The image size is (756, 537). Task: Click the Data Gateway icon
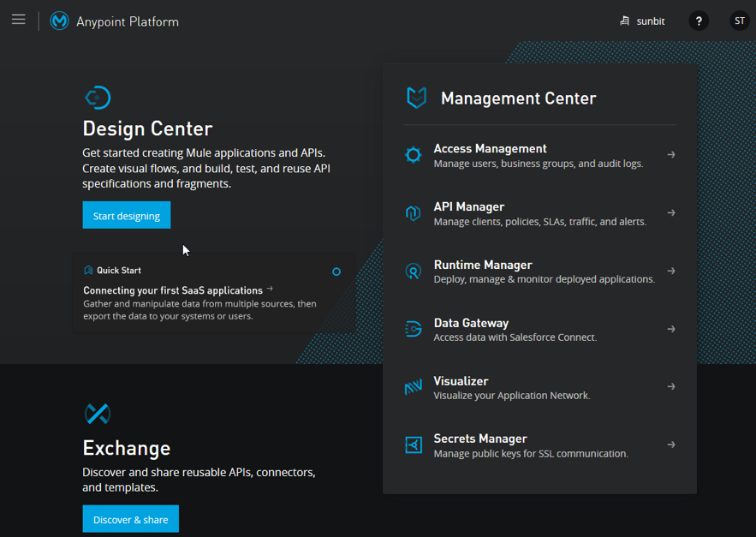(x=414, y=329)
